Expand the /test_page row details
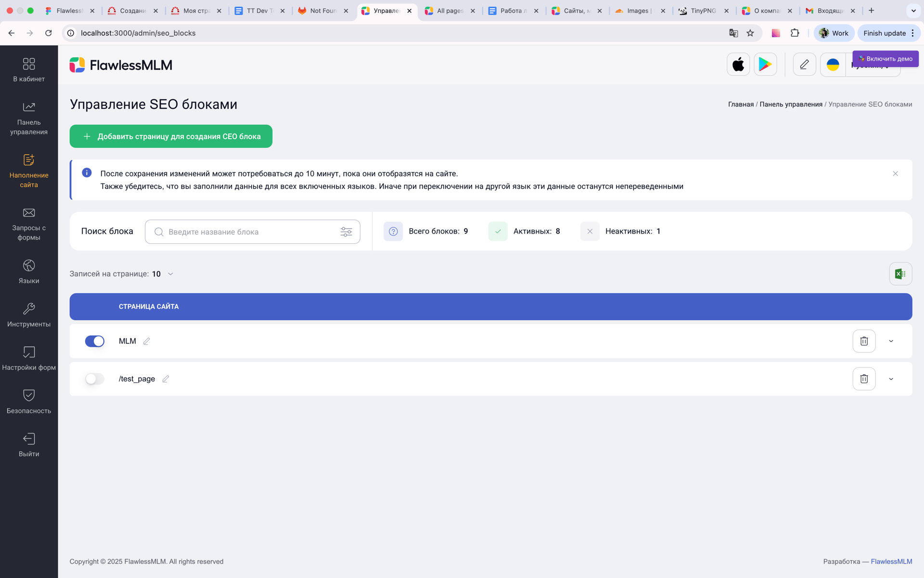The width and height of the screenshot is (924, 578). (891, 379)
